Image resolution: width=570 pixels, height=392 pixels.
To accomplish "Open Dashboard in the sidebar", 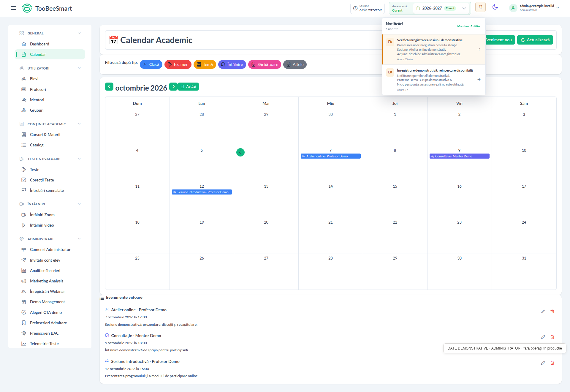I will pos(50,44).
